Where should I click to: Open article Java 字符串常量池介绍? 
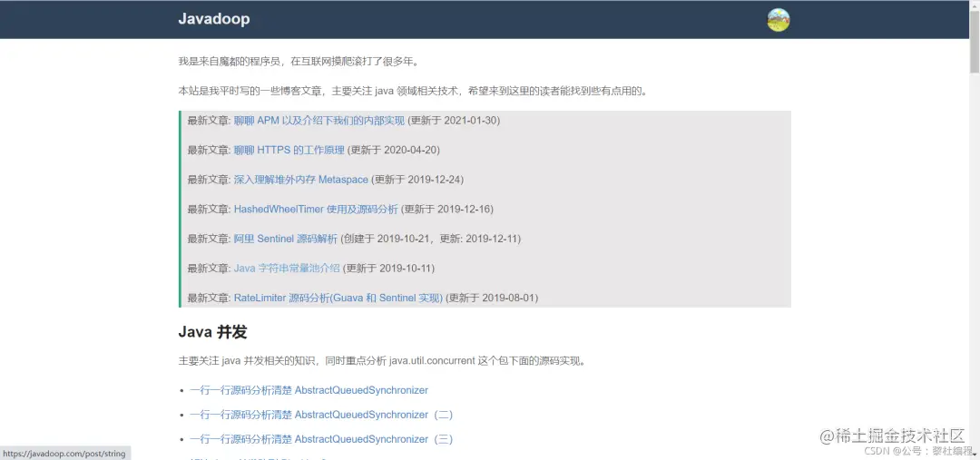pyautogui.click(x=287, y=269)
